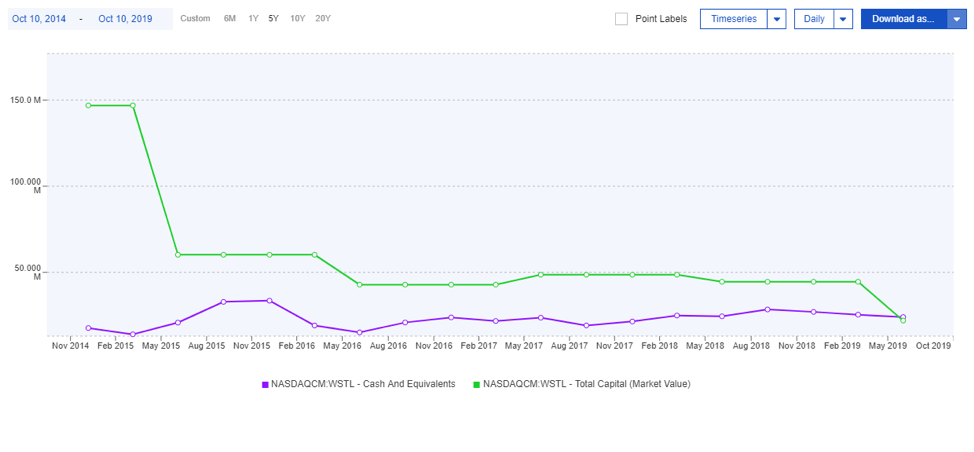Toggle the Cash And Equivalents series label
Viewport: 974px width, 452px height.
click(363, 384)
